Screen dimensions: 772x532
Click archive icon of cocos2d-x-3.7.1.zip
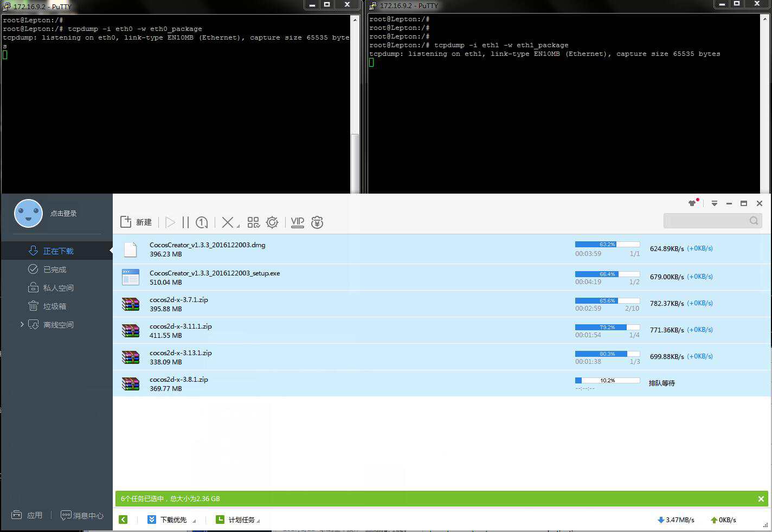[131, 304]
